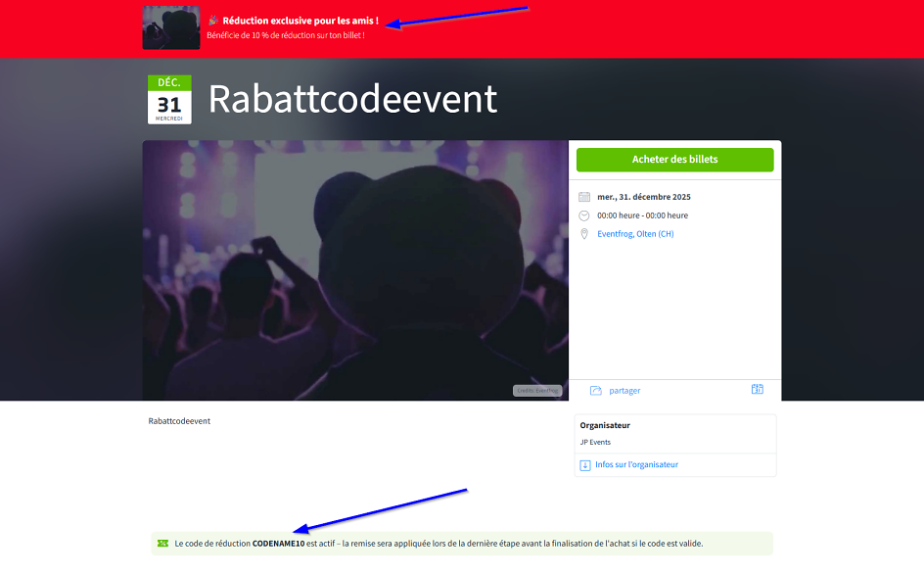The image size is (924, 574).
Task: Click the partager link
Action: (624, 391)
